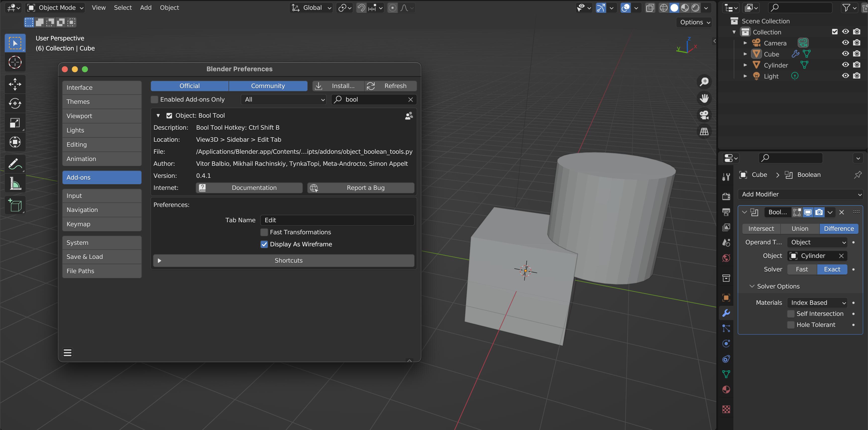Screen dimensions: 868x430
Task: Open the Object Mode dropdown
Action: 56,8
